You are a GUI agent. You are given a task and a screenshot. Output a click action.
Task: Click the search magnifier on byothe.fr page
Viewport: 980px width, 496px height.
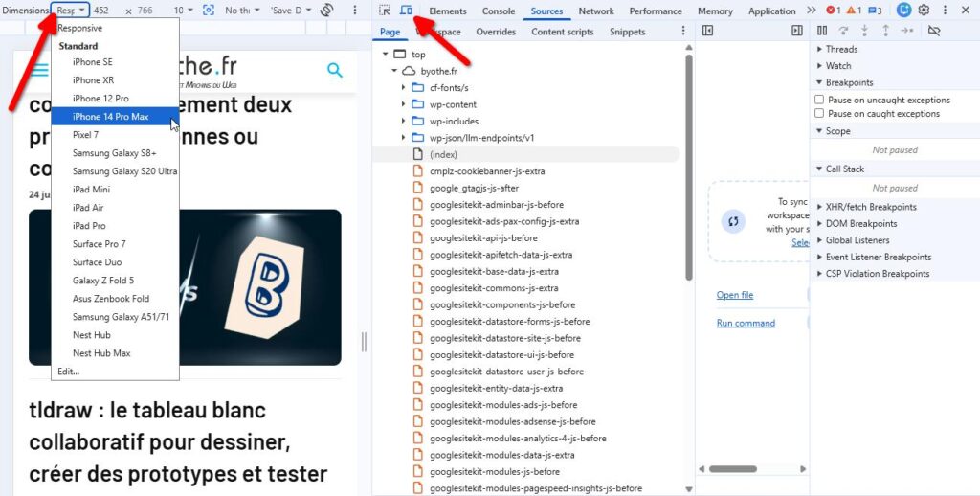[335, 70]
